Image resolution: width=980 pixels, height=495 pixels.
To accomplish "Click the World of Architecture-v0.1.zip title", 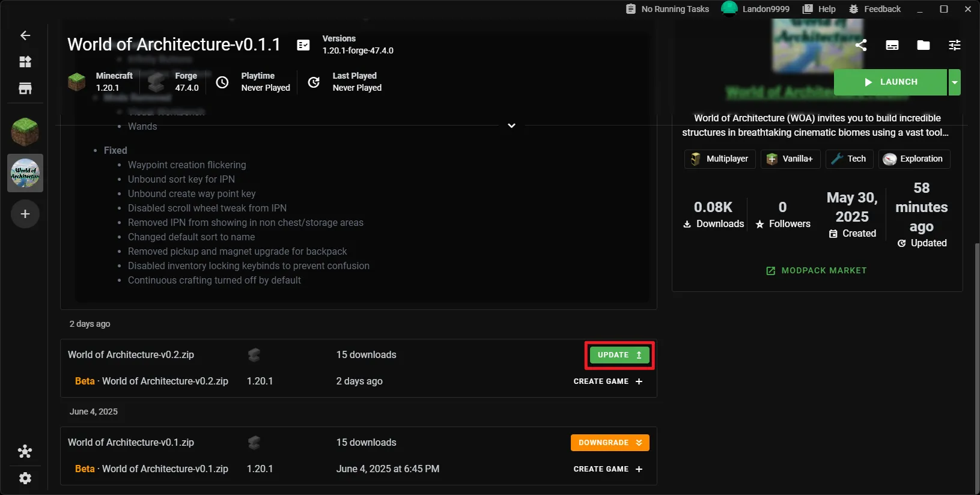I will (x=131, y=443).
